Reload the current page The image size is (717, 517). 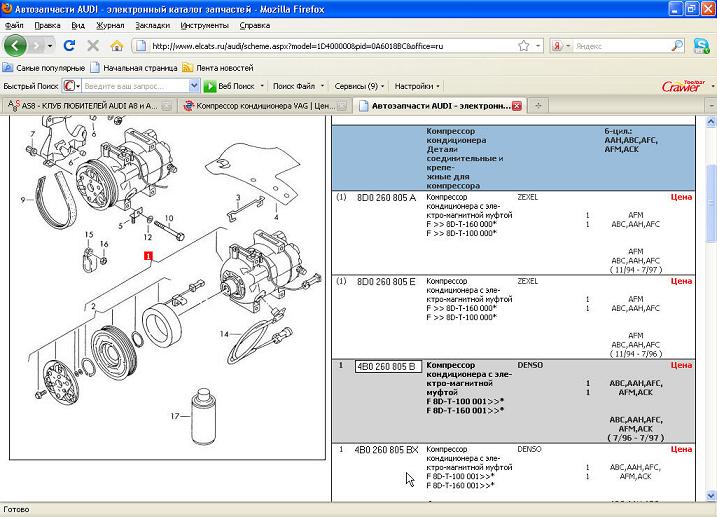(x=69, y=46)
